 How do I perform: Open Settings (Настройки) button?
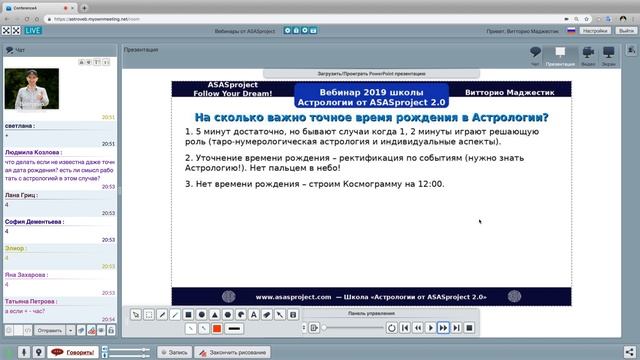click(x=595, y=31)
